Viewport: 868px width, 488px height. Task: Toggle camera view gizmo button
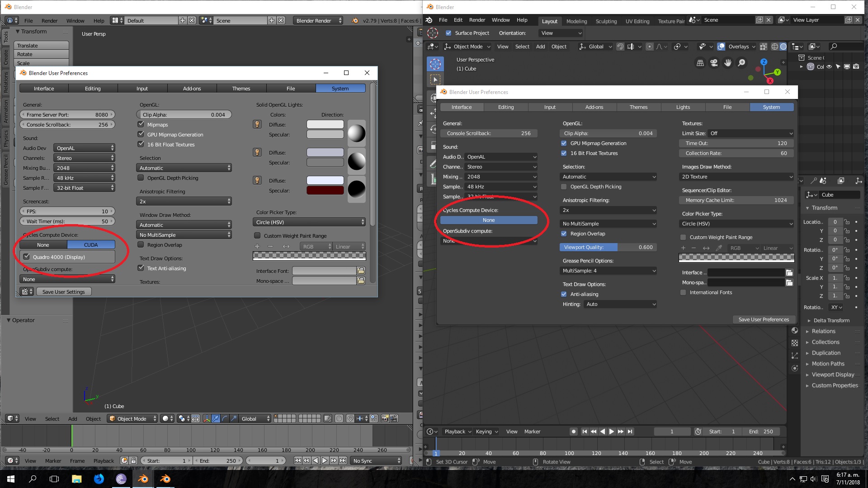tap(714, 63)
